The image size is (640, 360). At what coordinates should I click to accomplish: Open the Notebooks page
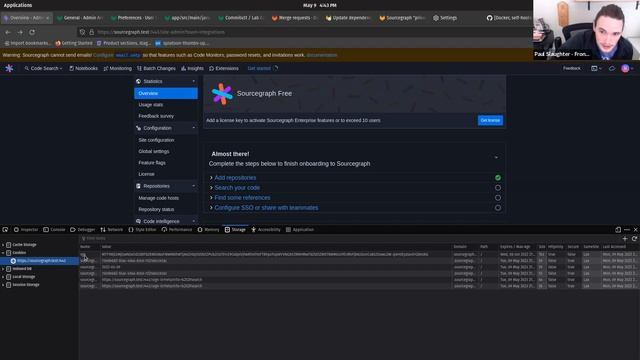tap(83, 69)
